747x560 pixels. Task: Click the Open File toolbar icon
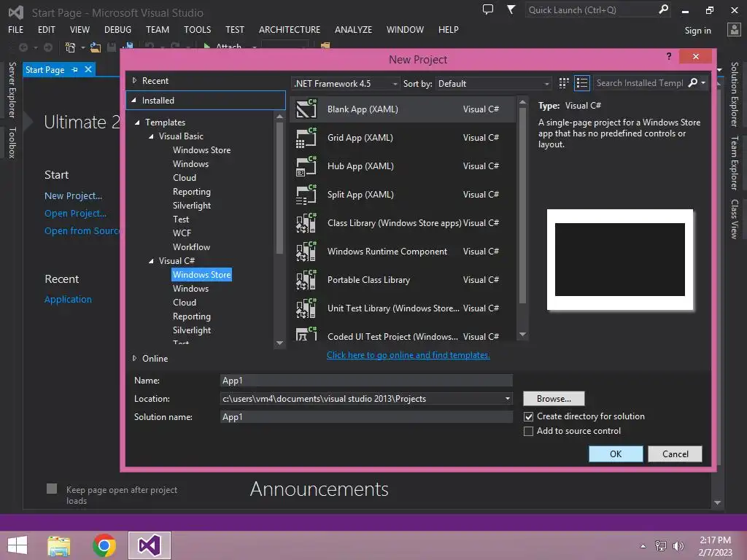click(96, 47)
